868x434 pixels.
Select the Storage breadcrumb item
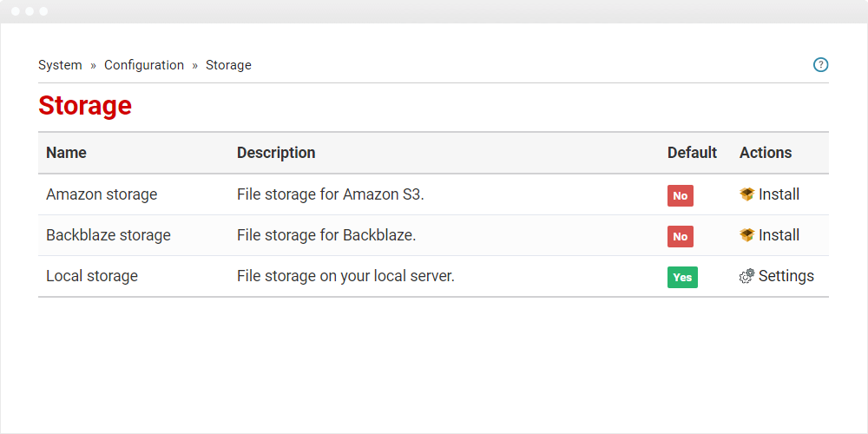tap(228, 65)
